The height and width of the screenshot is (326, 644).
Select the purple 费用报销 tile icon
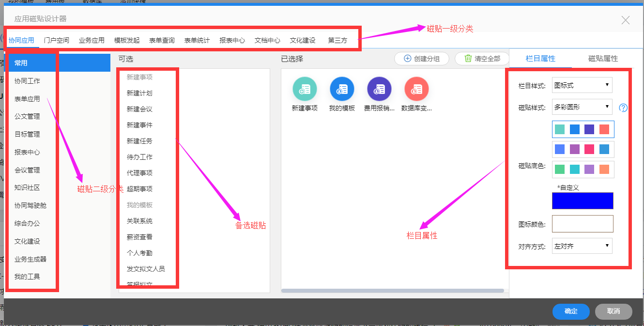coord(379,89)
